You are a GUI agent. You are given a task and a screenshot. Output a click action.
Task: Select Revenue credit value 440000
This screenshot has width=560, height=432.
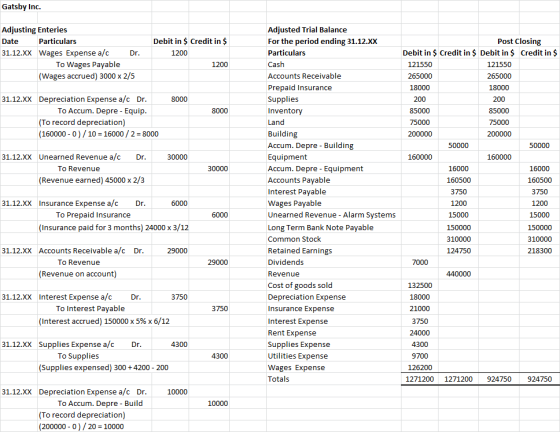click(459, 274)
